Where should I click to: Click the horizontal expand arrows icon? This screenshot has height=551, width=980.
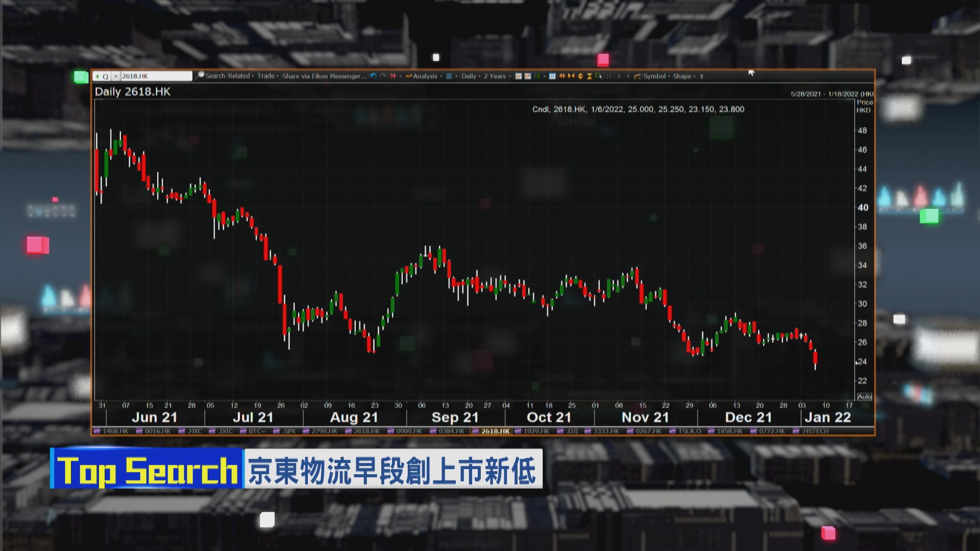(562, 77)
